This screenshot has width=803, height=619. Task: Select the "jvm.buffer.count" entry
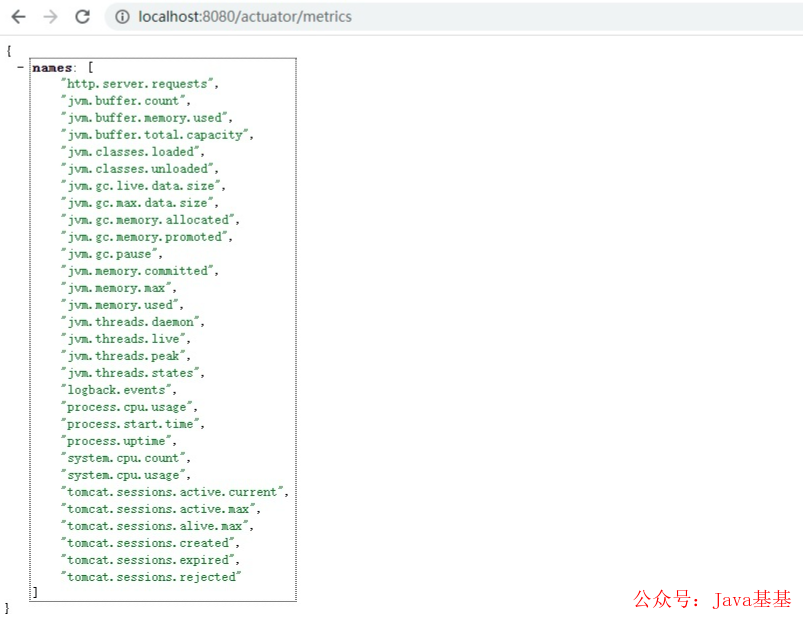[123, 101]
